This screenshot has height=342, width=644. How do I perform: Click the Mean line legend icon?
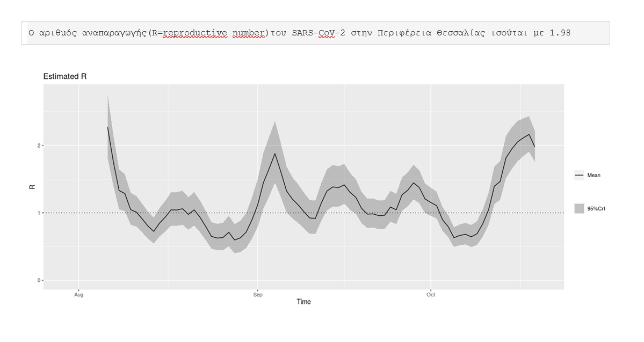(x=579, y=176)
